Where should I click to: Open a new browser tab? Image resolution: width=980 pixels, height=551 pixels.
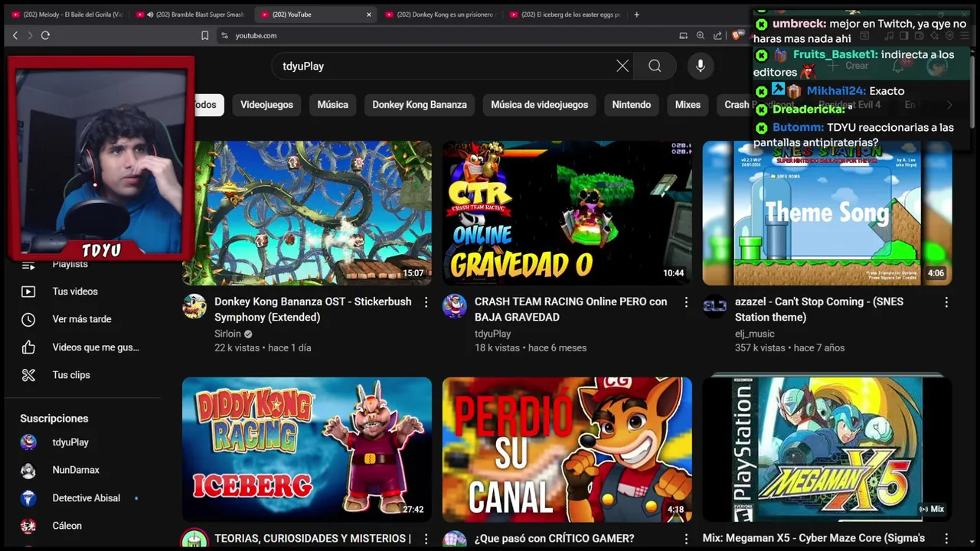click(636, 15)
